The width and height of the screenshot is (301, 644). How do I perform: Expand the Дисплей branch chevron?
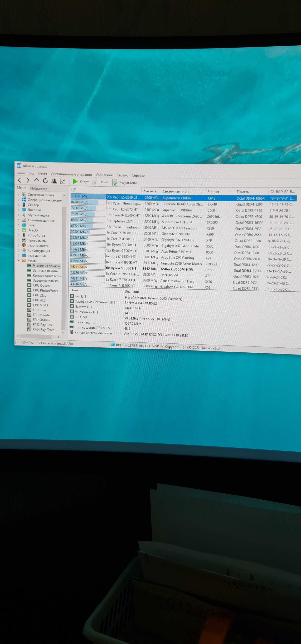[x=19, y=210]
